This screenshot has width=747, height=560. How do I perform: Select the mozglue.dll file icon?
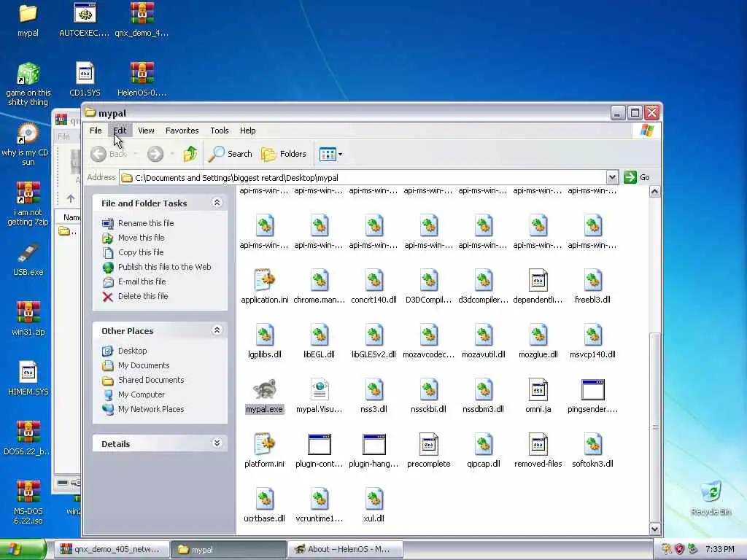[538, 335]
